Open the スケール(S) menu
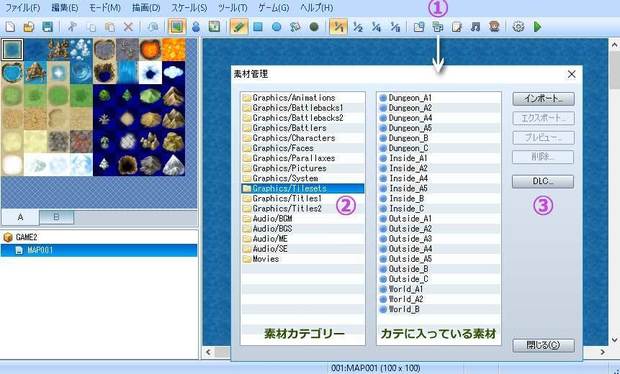Screen dimensions: 620x374 click(x=189, y=8)
